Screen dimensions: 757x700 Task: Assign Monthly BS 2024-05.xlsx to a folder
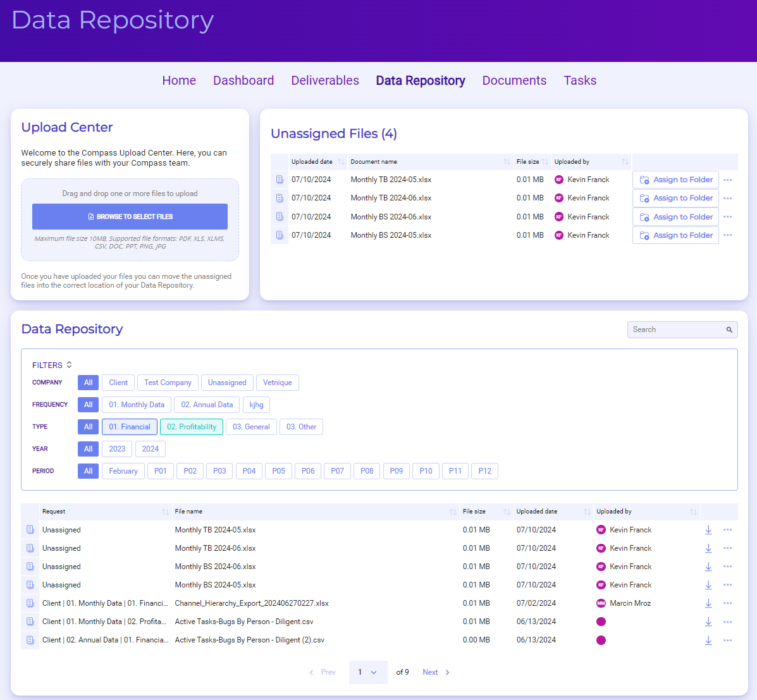tap(675, 235)
